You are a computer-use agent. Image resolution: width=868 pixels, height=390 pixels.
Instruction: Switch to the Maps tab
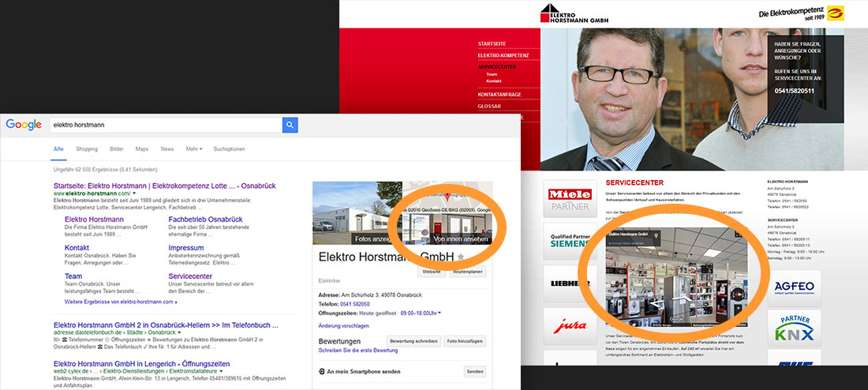point(142,149)
